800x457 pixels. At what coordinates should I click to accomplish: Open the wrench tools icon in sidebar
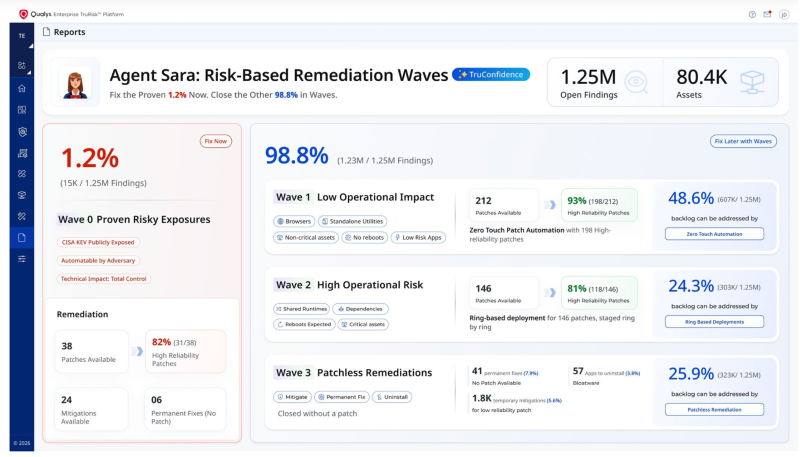pyautogui.click(x=22, y=217)
